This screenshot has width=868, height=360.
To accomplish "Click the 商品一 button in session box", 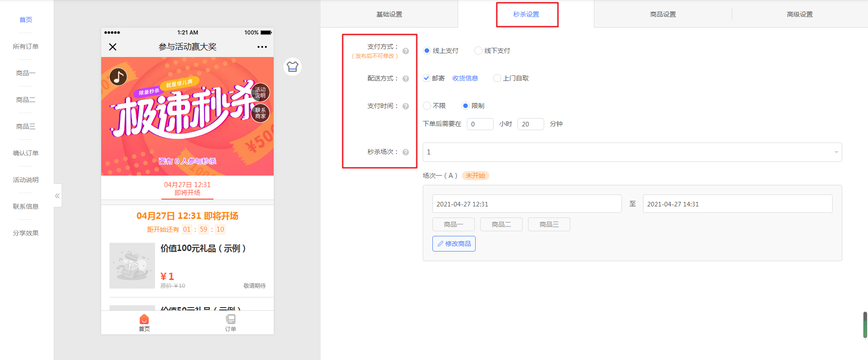I will [x=454, y=224].
